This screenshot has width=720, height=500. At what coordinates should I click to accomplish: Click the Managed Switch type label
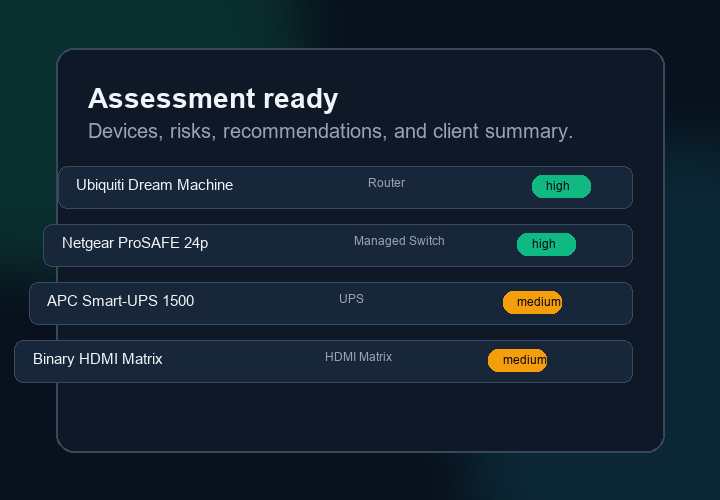(x=399, y=241)
